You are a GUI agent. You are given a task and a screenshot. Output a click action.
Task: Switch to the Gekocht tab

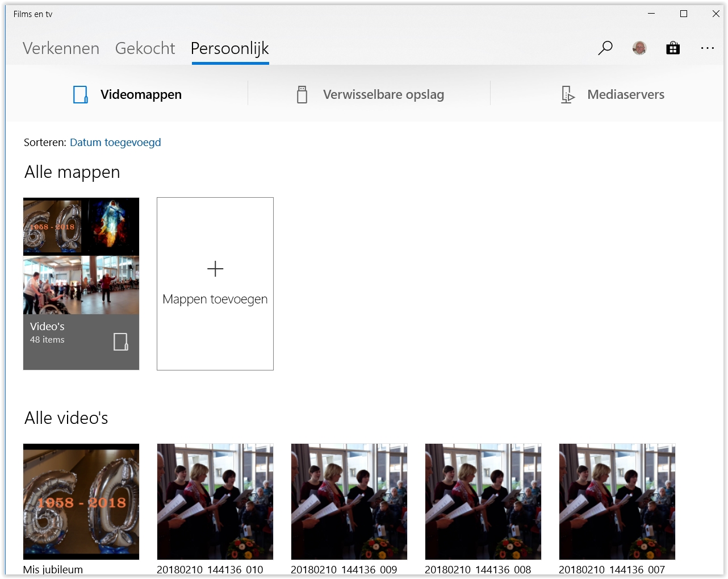(x=145, y=48)
